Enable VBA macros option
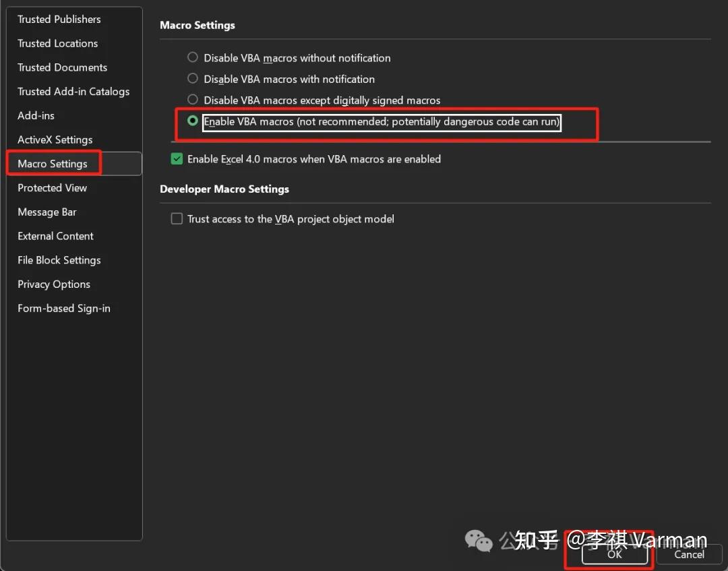Viewport: 728px width, 571px height. pos(192,121)
